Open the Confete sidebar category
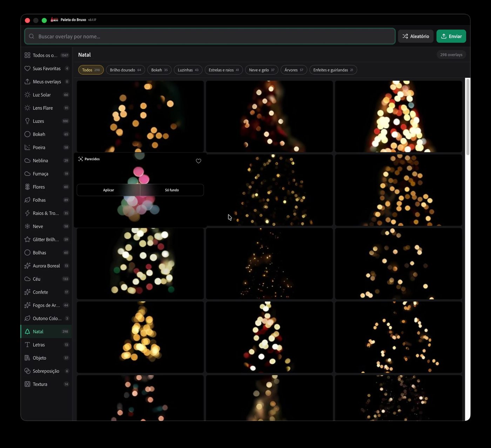Viewport: 491px width, 448px height. pos(47,292)
